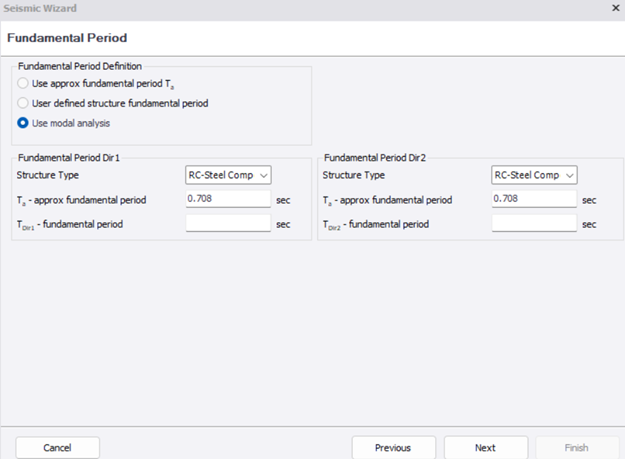
Task: Click the Fundamental Period page heading
Action: click(x=67, y=38)
